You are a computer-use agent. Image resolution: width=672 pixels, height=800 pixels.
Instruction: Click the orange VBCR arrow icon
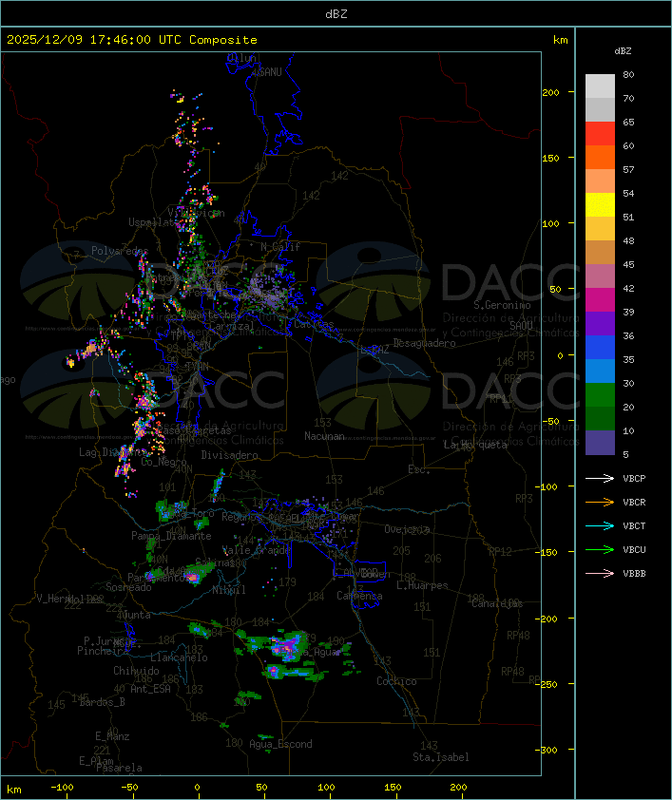tap(600, 502)
